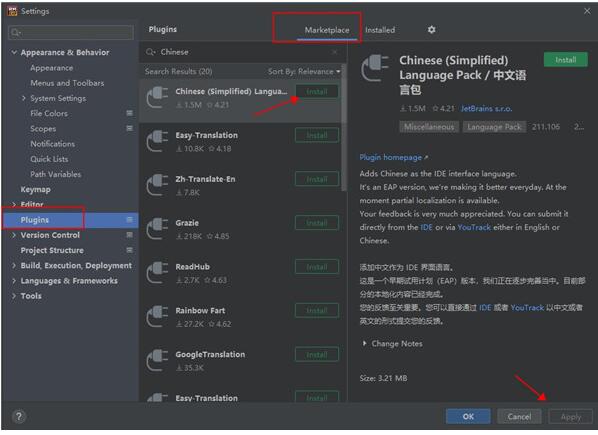Screen dimensions: 598x435
Task: Click the OK button
Action: point(468,417)
